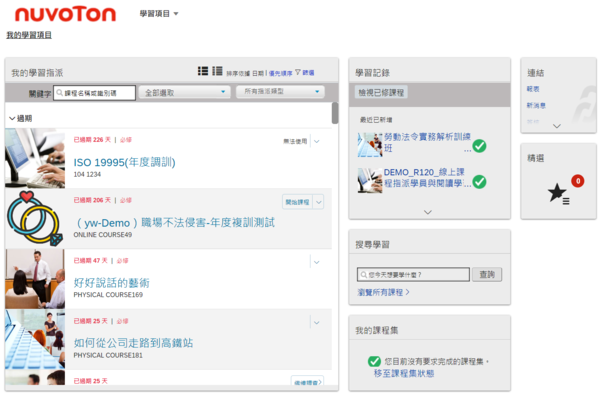Click completed checkmark for 勞動法令實務解析訓練班
Screen dimensions: 600x398
click(479, 146)
